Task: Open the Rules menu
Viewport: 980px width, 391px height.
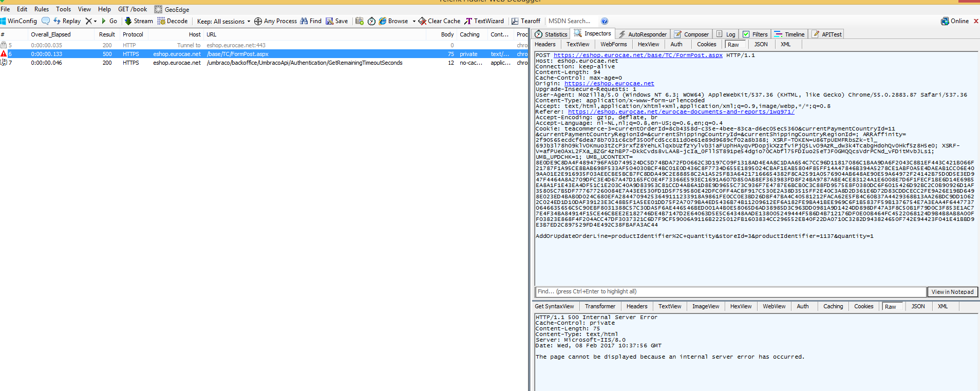Action: [x=42, y=9]
